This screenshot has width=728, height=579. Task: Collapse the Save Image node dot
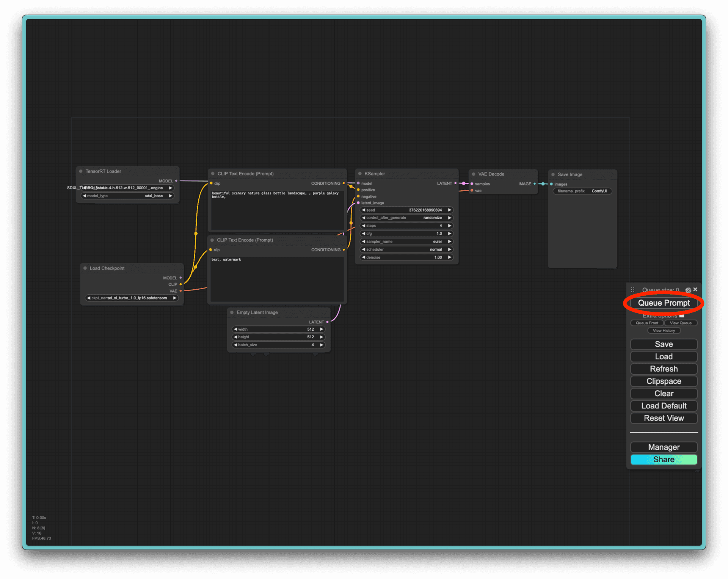553,174
